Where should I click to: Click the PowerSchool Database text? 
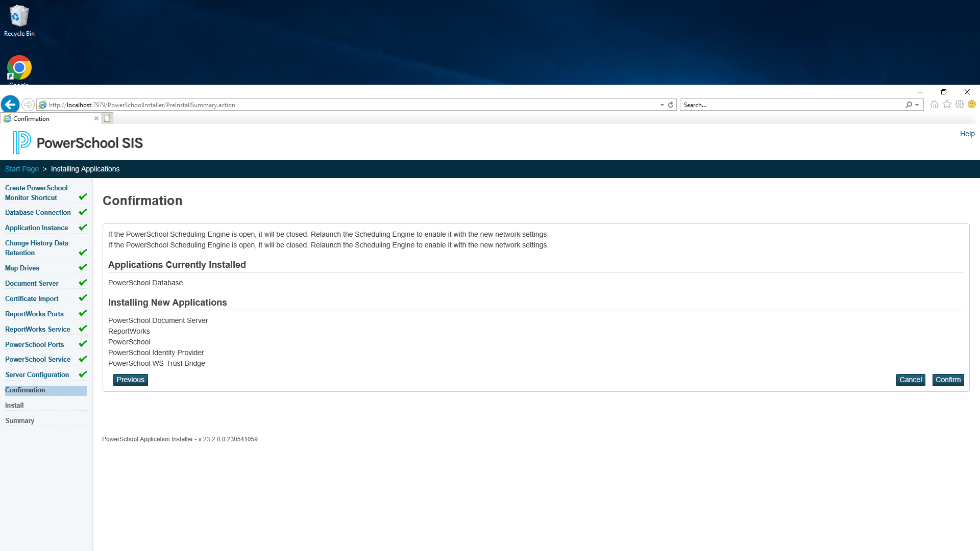point(145,283)
